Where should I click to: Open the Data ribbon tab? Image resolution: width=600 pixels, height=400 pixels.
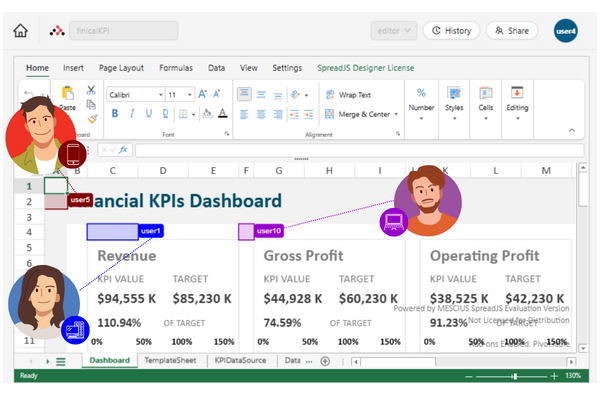217,68
